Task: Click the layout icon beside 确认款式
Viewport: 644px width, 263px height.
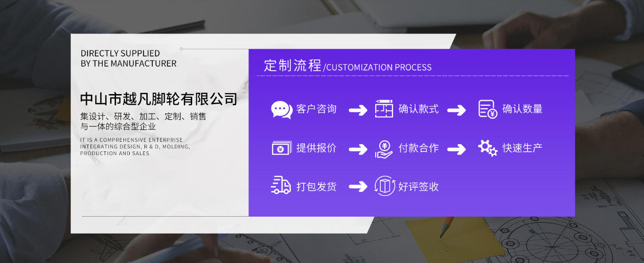Action: coord(384,109)
